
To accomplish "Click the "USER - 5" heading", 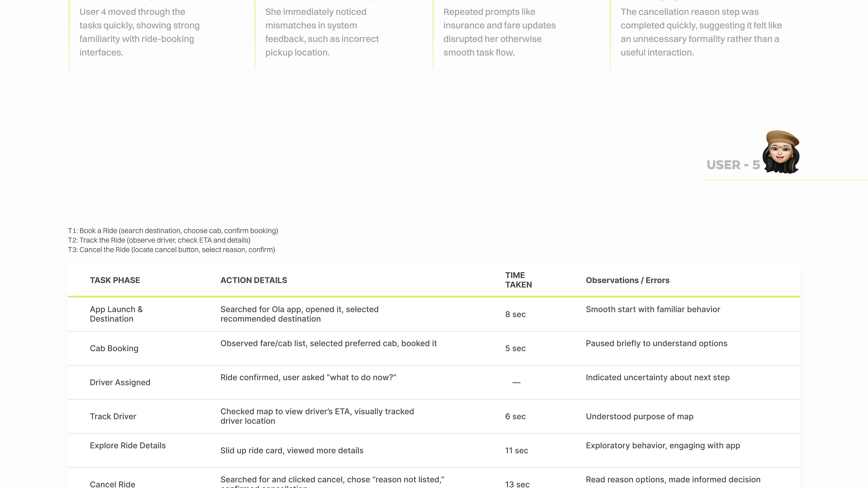I will point(733,165).
